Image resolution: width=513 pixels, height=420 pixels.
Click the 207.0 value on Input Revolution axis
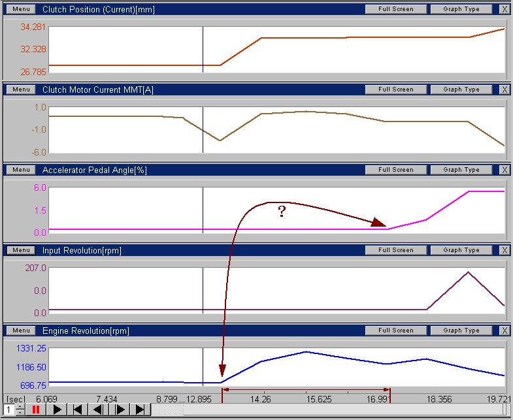tap(35, 268)
